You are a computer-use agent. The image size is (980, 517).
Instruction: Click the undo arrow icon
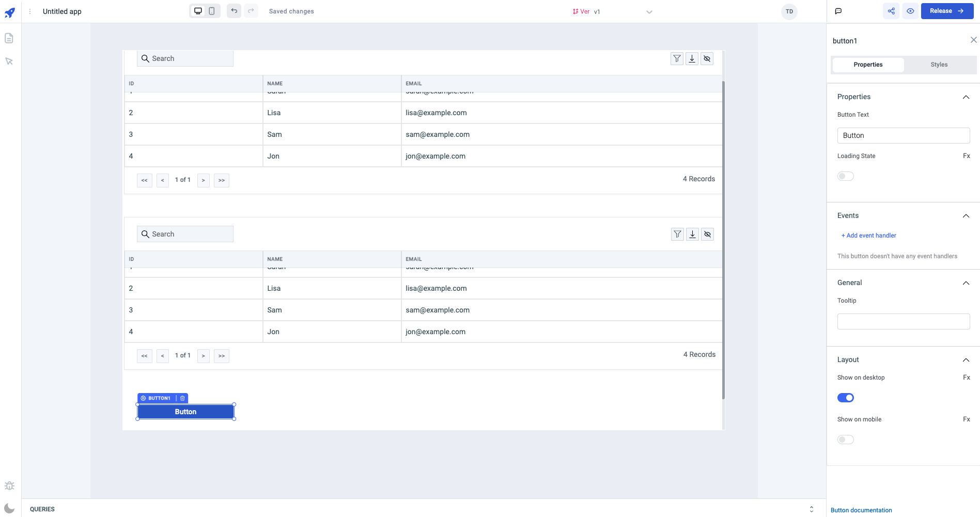pyautogui.click(x=234, y=11)
